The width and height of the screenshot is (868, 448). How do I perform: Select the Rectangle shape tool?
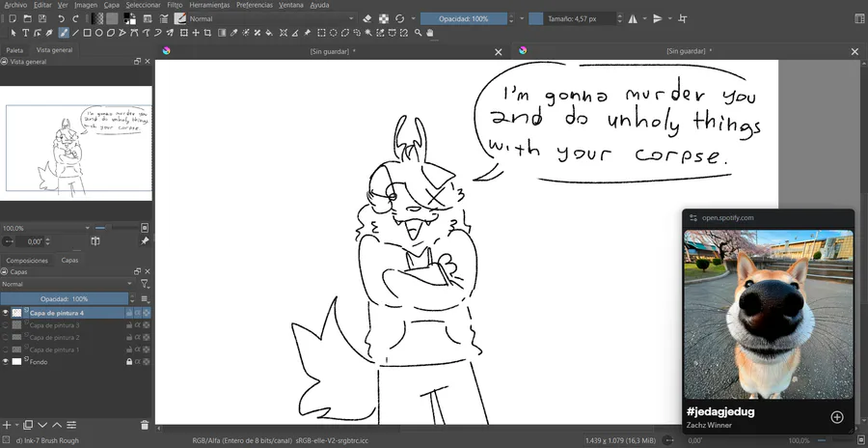tap(87, 33)
